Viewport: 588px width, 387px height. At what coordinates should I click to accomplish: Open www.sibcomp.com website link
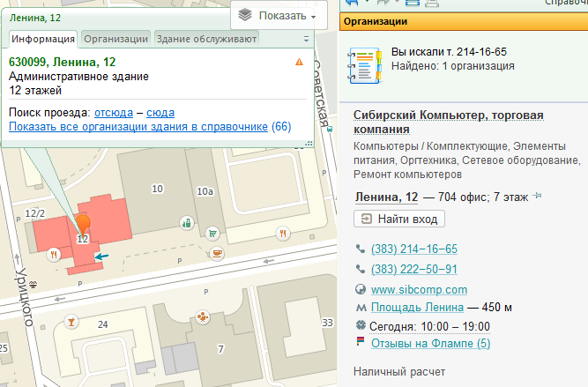420,289
